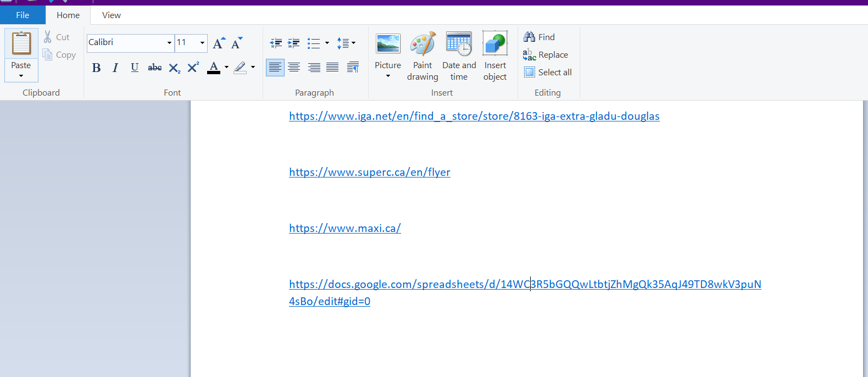This screenshot has width=868, height=377.
Task: Click the Shrink font icon
Action: click(x=237, y=43)
